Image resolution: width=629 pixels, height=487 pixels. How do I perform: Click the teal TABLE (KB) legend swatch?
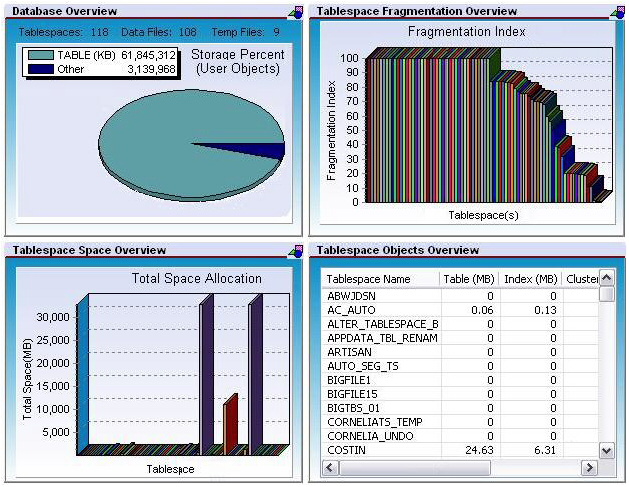pos(41,55)
